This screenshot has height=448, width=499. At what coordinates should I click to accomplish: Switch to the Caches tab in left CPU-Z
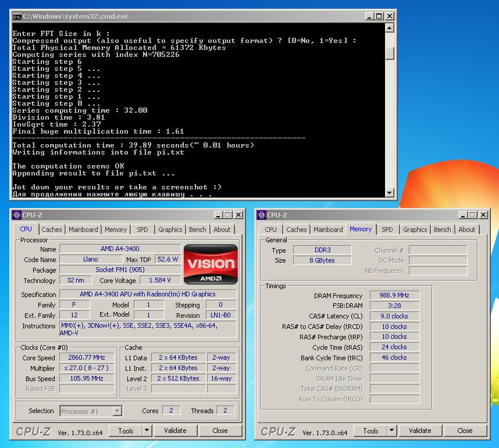click(x=52, y=230)
